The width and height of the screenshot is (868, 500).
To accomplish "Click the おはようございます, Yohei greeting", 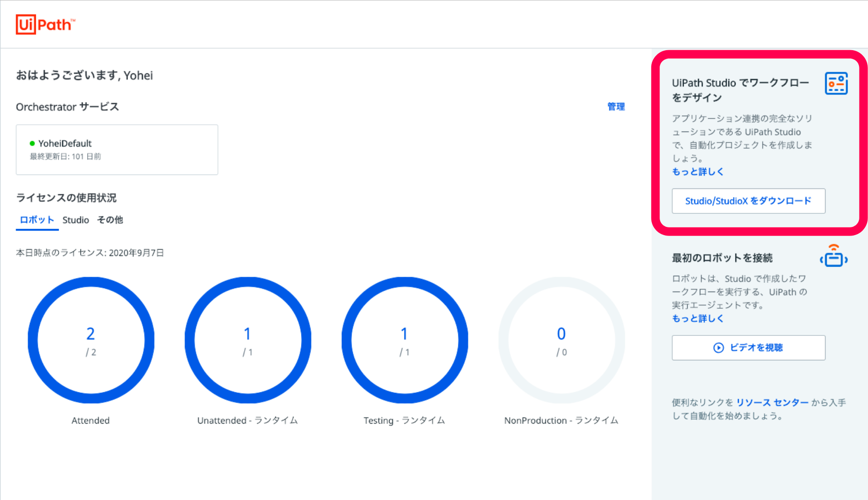I will coord(84,75).
